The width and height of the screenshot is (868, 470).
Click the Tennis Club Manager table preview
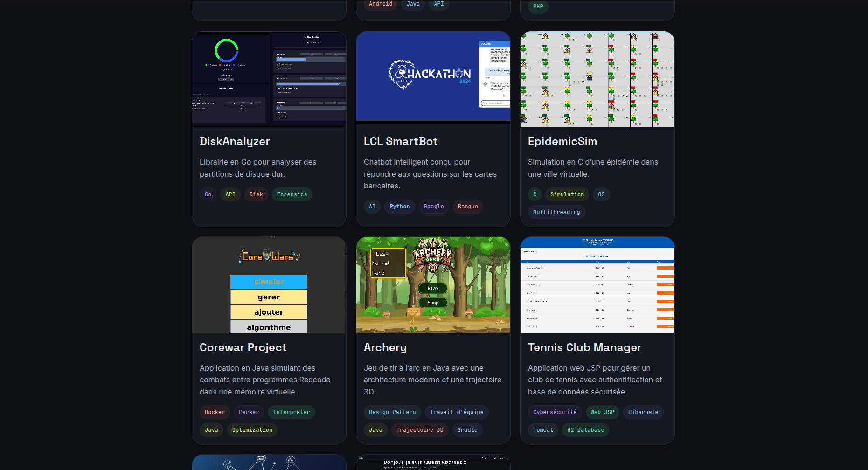[597, 285]
